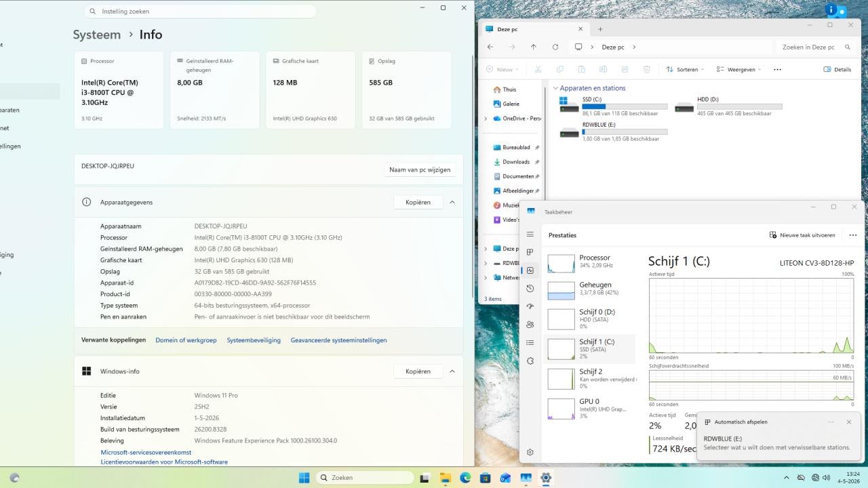Image resolution: width=868 pixels, height=488 pixels.
Task: Open App history icon in Task Manager
Action: pos(530,289)
